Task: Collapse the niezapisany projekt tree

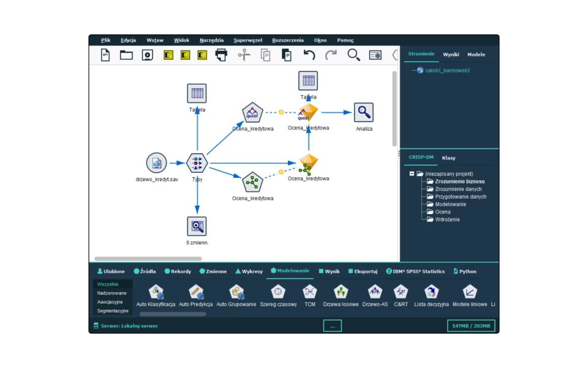Action: (x=412, y=174)
